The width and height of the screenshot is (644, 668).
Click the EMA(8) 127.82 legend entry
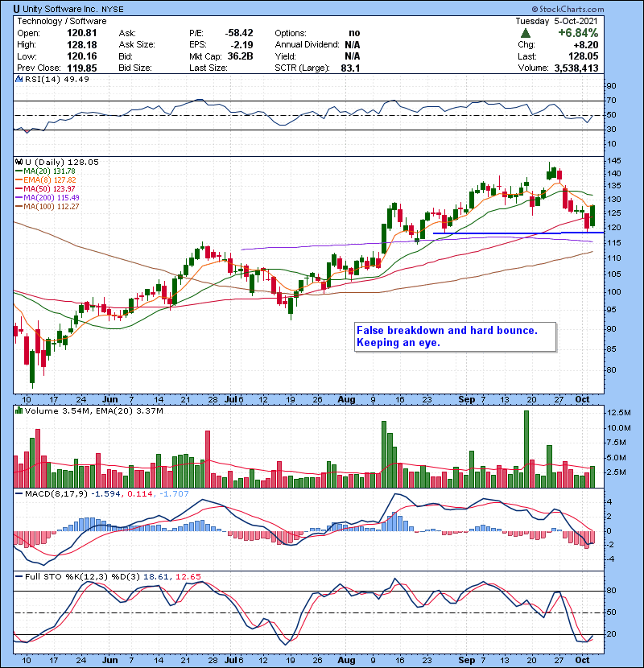46,180
